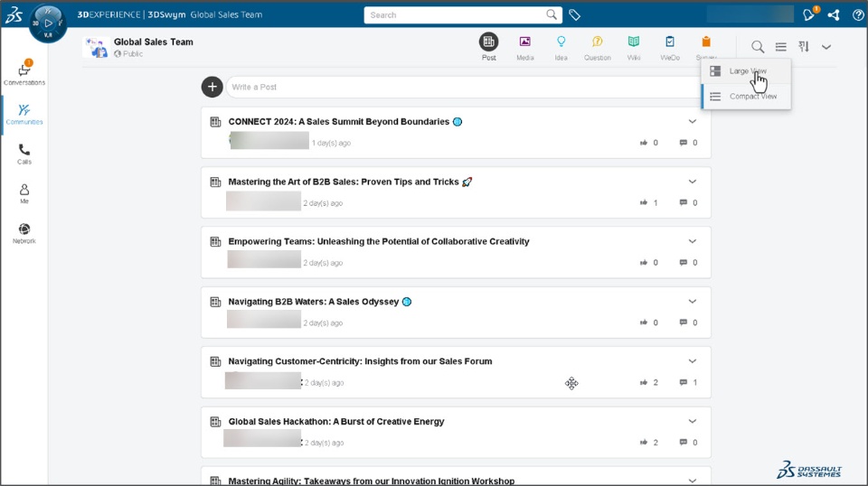Open notifications icon with orange badge
The image size is (868, 486).
point(809,14)
